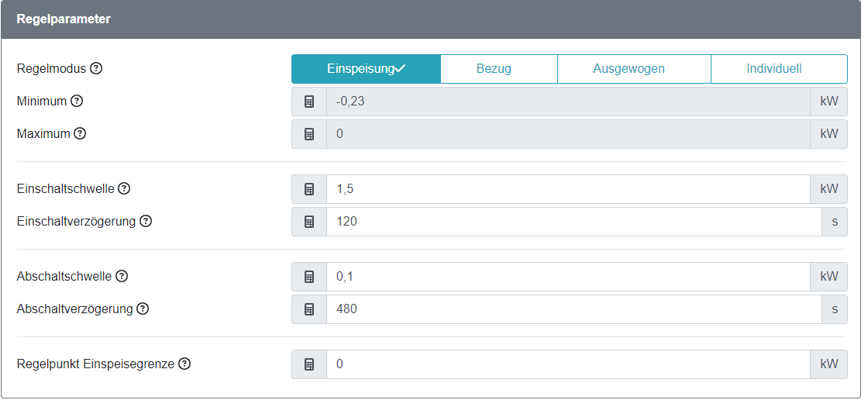Select the Individuell control mode

(x=773, y=69)
